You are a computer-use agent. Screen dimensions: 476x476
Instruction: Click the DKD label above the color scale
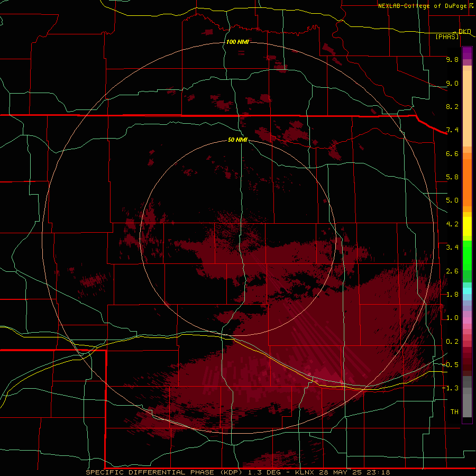464,31
